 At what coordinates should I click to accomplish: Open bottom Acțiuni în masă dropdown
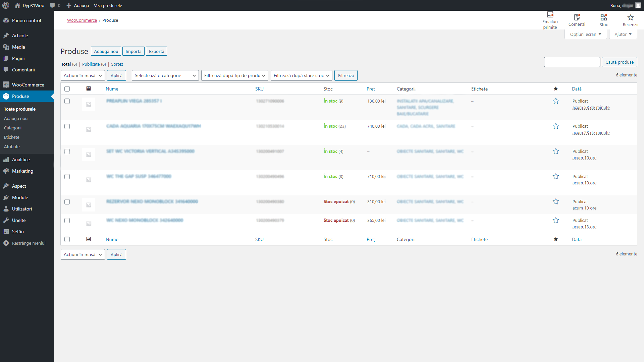click(83, 254)
